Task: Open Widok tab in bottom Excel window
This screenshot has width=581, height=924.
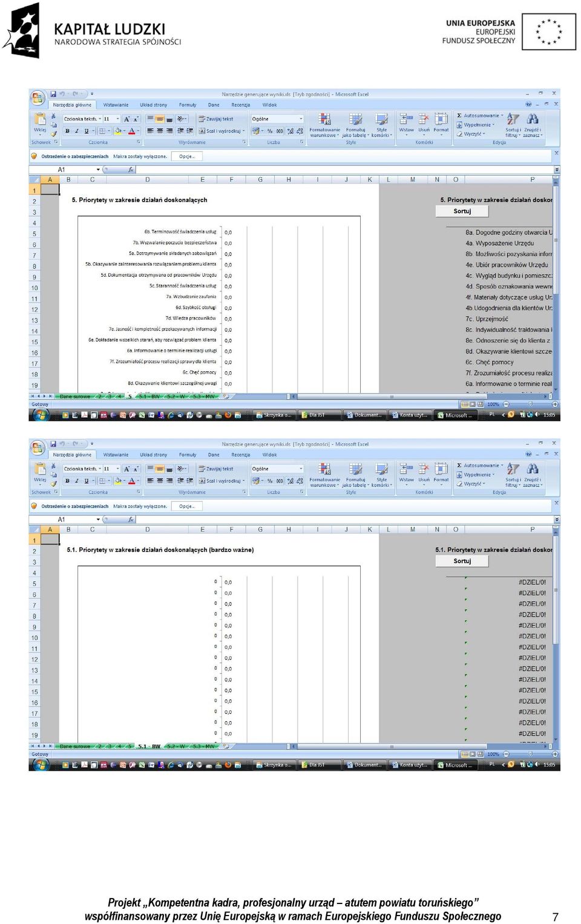Action: point(269,455)
